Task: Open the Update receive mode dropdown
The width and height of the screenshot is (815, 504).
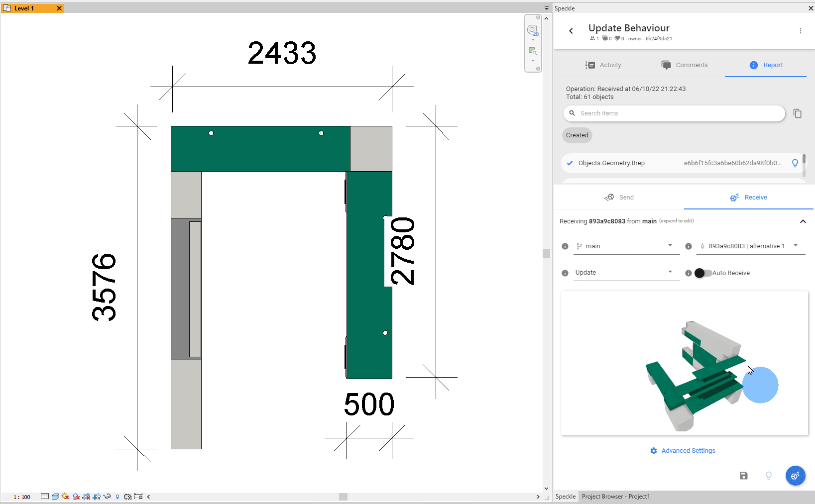Action: pos(626,272)
